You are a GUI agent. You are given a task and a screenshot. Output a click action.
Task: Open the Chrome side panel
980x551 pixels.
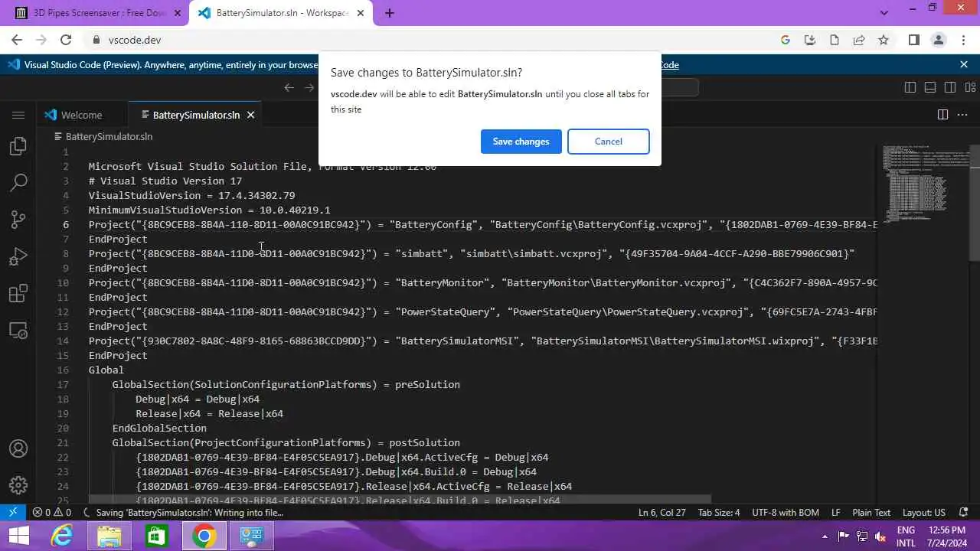tap(914, 40)
